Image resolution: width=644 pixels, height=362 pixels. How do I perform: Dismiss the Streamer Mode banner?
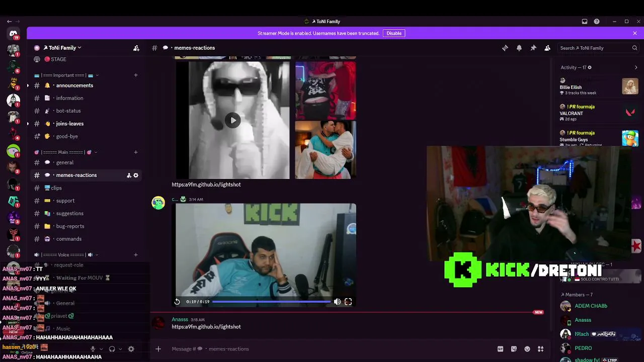(x=635, y=33)
